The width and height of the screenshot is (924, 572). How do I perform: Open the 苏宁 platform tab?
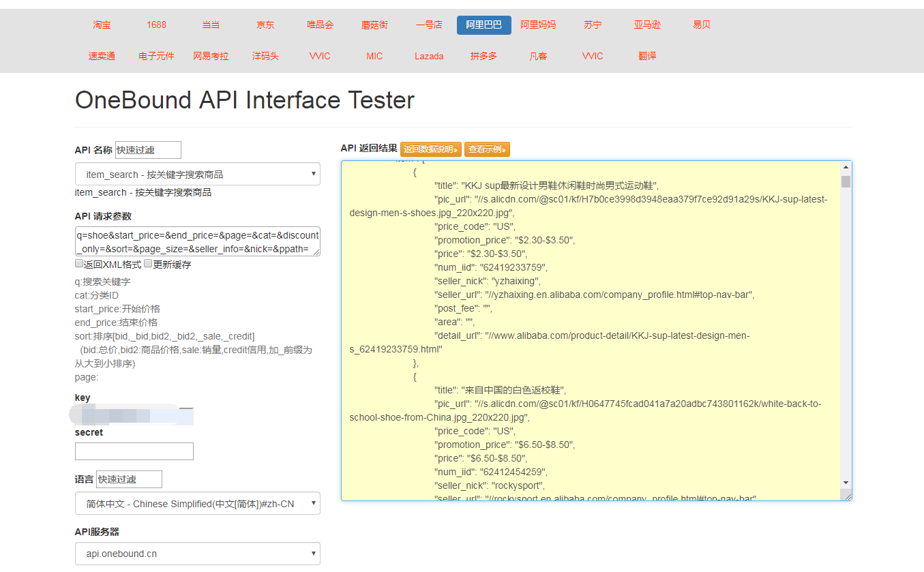pyautogui.click(x=593, y=25)
